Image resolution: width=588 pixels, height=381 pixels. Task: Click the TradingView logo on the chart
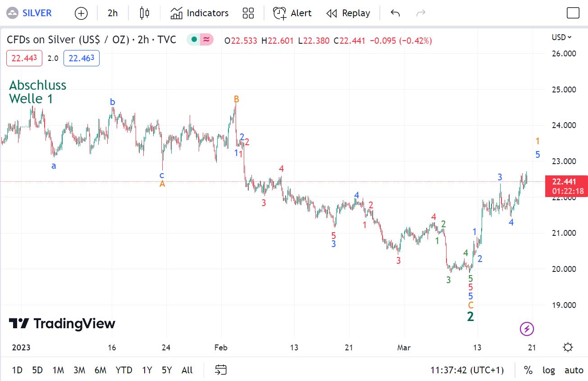(x=62, y=323)
